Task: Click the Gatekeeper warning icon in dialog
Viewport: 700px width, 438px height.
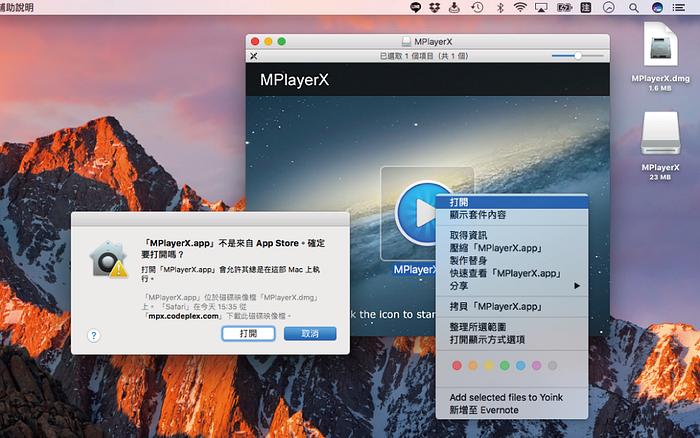Action: [x=108, y=259]
